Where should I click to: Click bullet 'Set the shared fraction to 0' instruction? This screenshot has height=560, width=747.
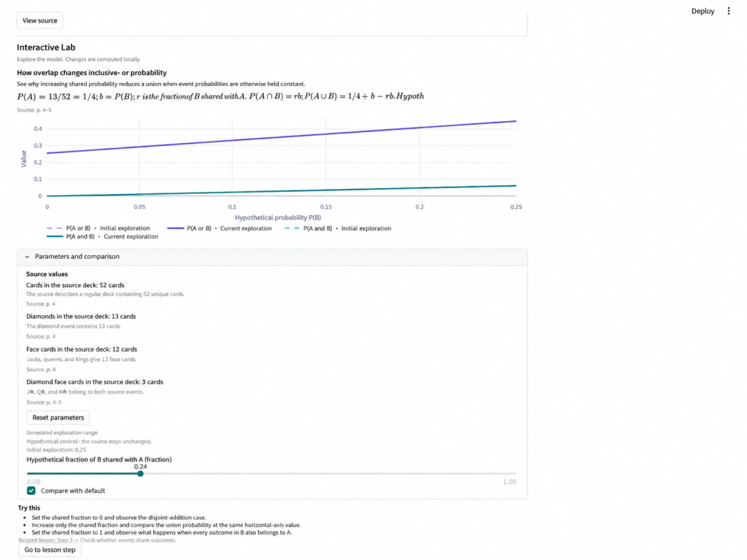[119, 518]
